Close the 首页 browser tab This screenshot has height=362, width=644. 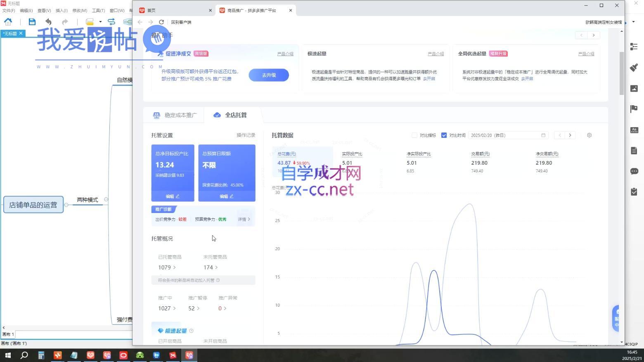(x=210, y=10)
